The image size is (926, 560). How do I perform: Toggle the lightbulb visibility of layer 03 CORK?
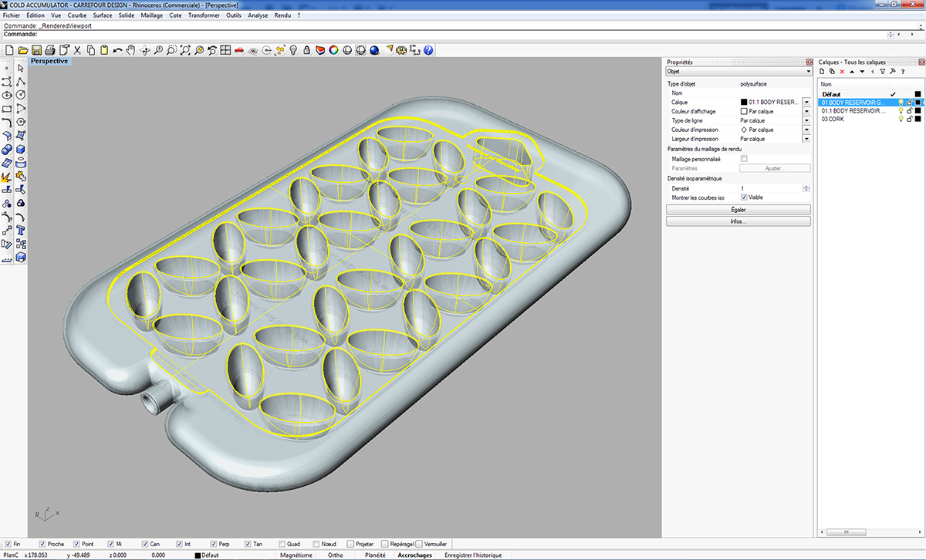click(x=901, y=119)
